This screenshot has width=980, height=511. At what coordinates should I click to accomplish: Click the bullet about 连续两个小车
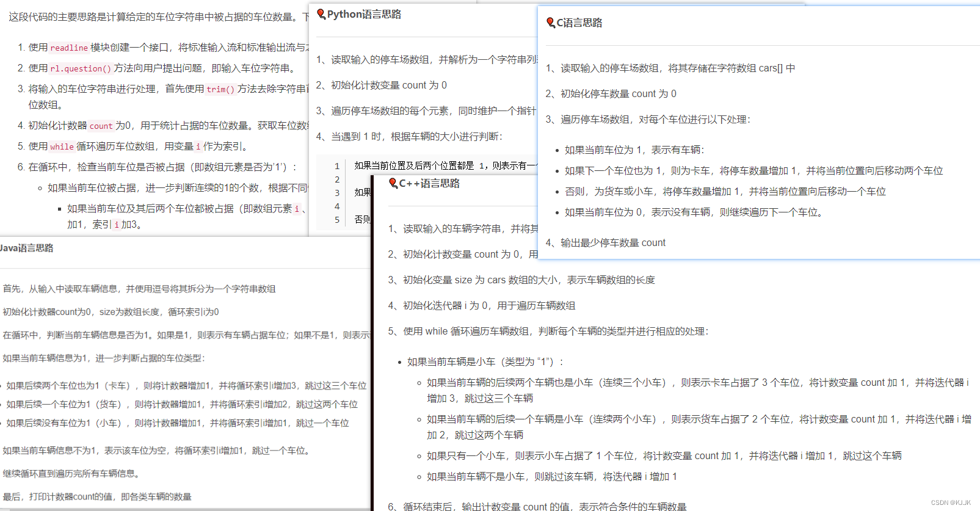[699, 427]
